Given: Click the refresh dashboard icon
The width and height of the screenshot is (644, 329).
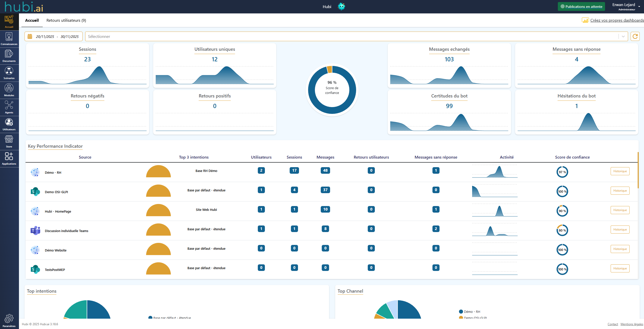Looking at the screenshot, I should (635, 36).
